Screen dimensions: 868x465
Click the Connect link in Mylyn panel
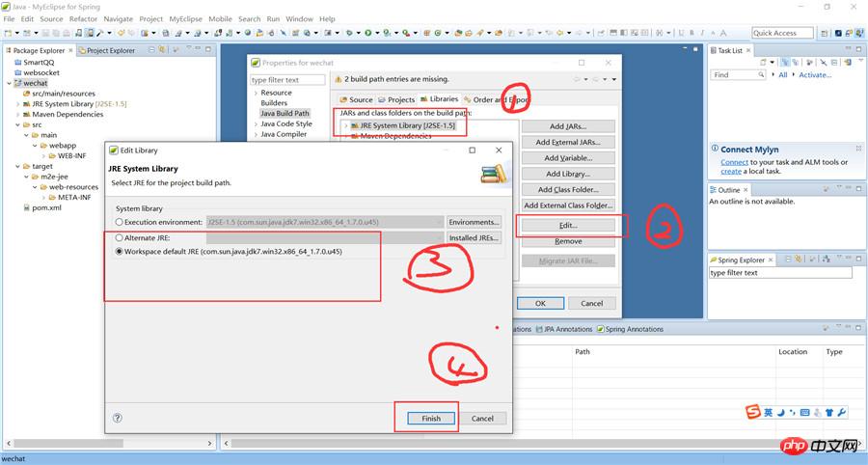pos(734,162)
